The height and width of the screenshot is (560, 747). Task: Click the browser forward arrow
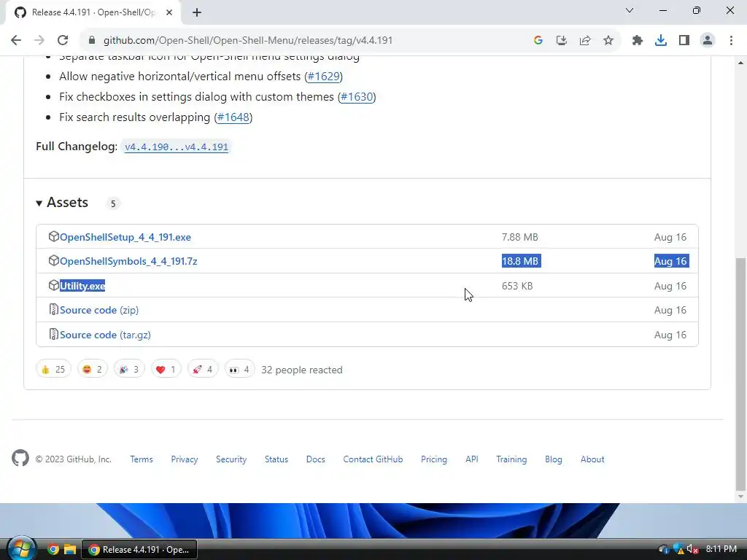click(39, 41)
